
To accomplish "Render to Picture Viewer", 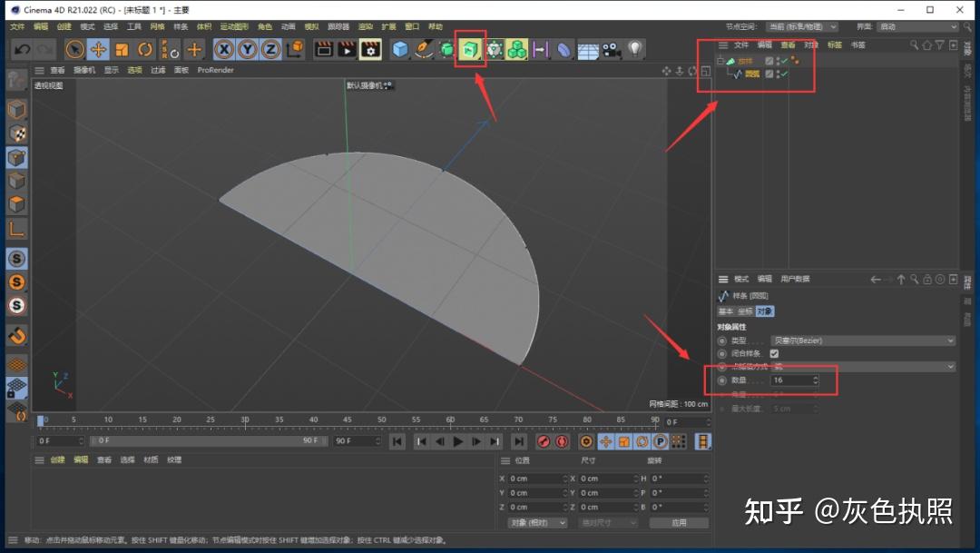I will tap(347, 49).
